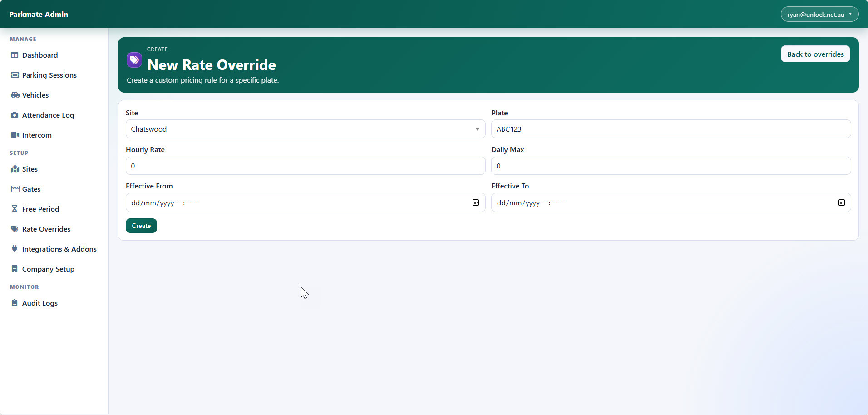This screenshot has height=415, width=868.
Task: Click the Integrations & Addons plug icon
Action: 15,249
